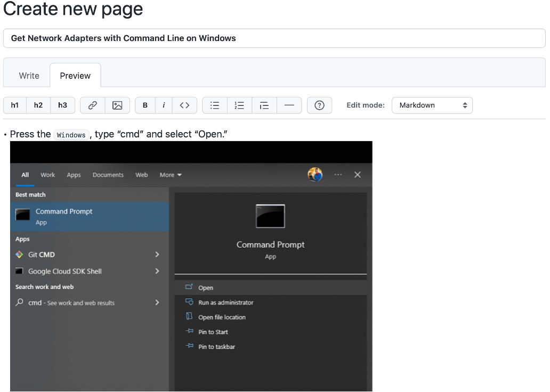Insert an unordered bullet list

tap(215, 105)
